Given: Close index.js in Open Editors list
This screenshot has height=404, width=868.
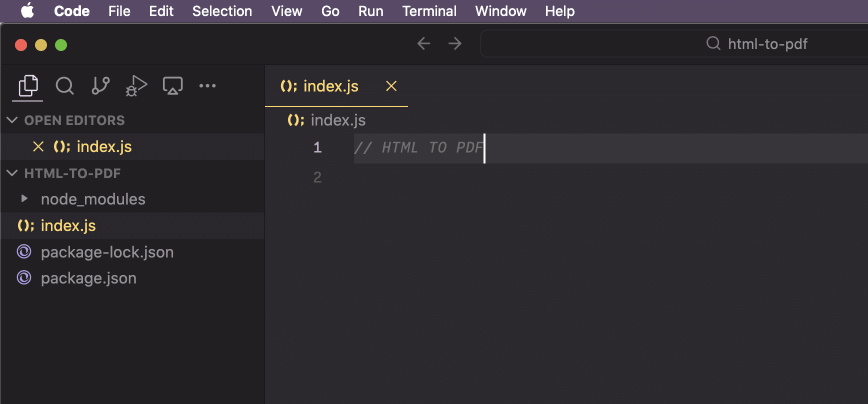Looking at the screenshot, I should click(38, 146).
